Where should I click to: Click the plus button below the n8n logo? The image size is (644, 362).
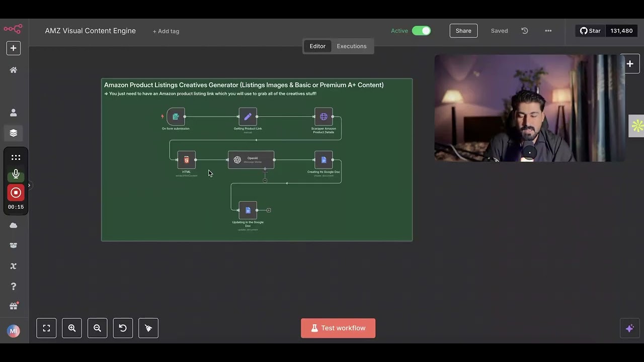(14, 48)
